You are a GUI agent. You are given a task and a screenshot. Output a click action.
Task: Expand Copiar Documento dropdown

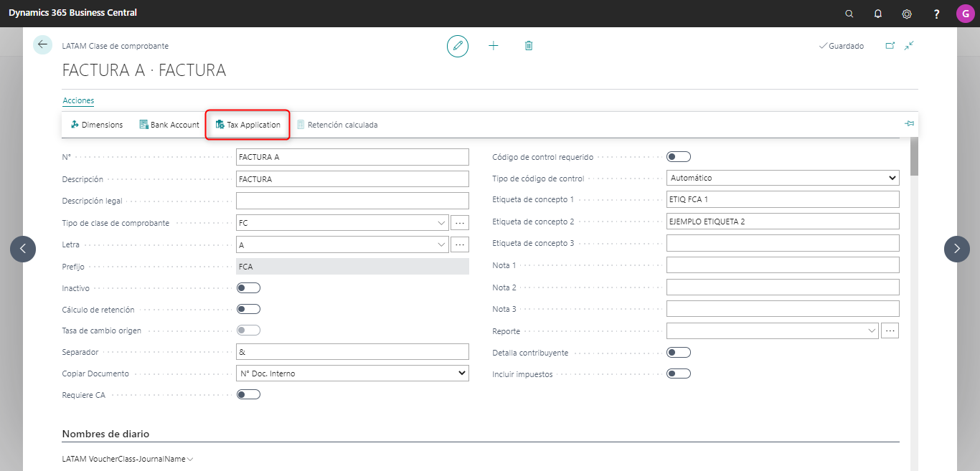coord(352,373)
